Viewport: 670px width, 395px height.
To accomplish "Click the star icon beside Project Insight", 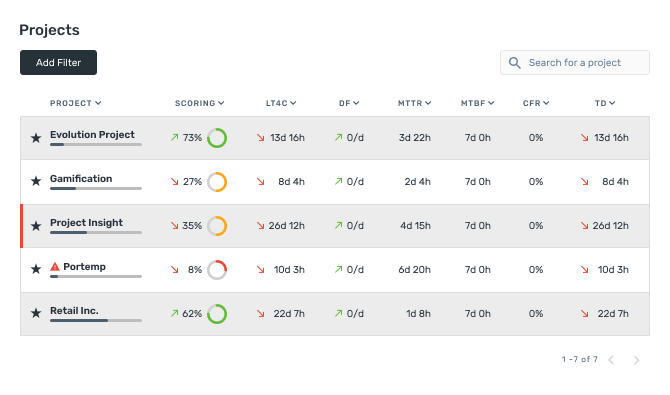I will tap(36, 226).
